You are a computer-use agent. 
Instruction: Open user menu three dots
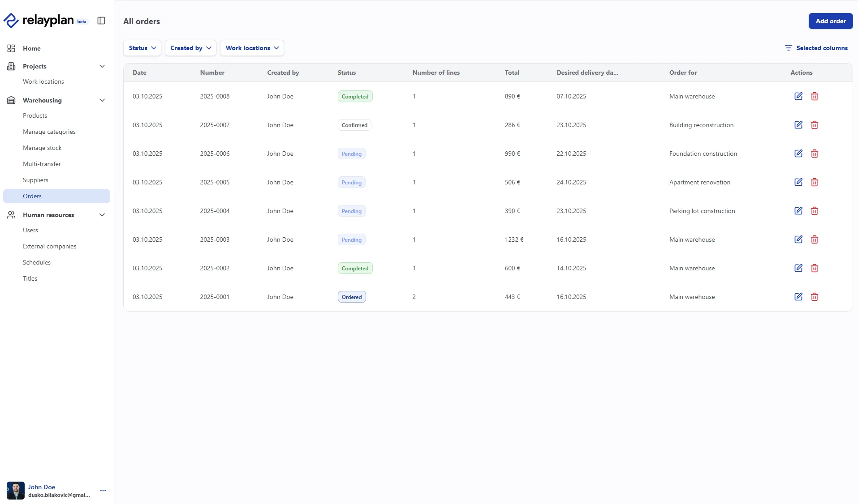[x=103, y=491]
